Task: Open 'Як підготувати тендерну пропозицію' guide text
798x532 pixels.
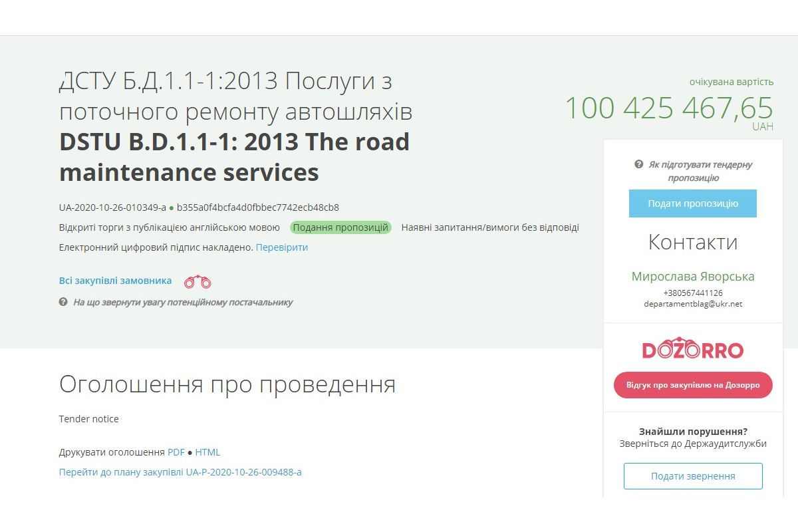Action: [700, 171]
